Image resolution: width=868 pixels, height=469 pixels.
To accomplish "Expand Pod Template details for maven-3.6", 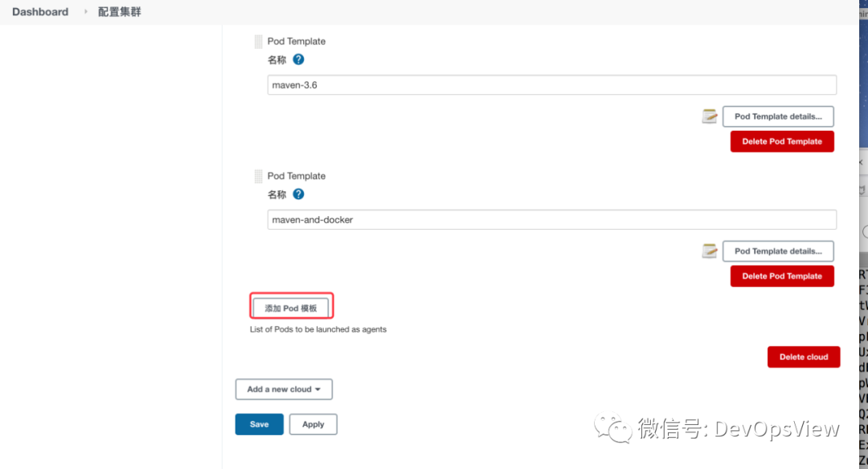I will coord(778,116).
